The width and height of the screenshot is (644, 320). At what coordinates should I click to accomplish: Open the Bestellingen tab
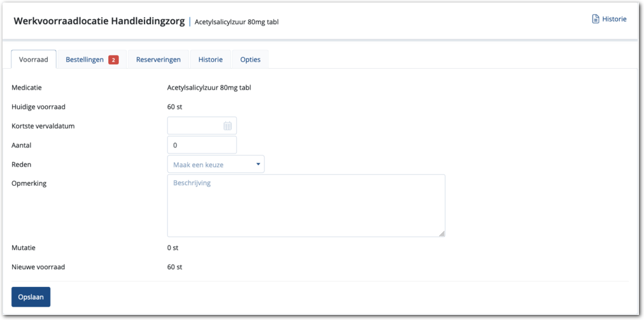pyautogui.click(x=85, y=60)
